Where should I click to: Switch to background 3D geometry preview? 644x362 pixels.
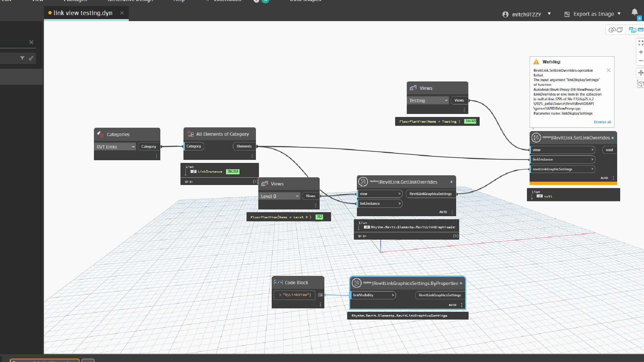pyautogui.click(x=615, y=30)
